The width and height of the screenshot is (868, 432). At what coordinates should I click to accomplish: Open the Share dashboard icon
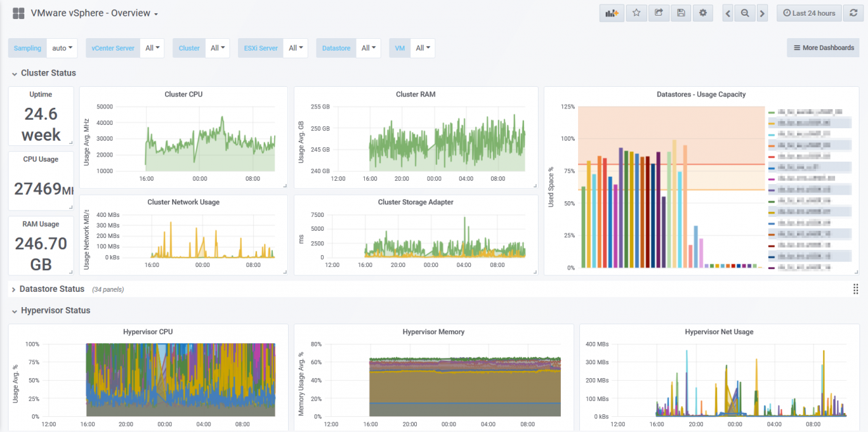(x=658, y=12)
